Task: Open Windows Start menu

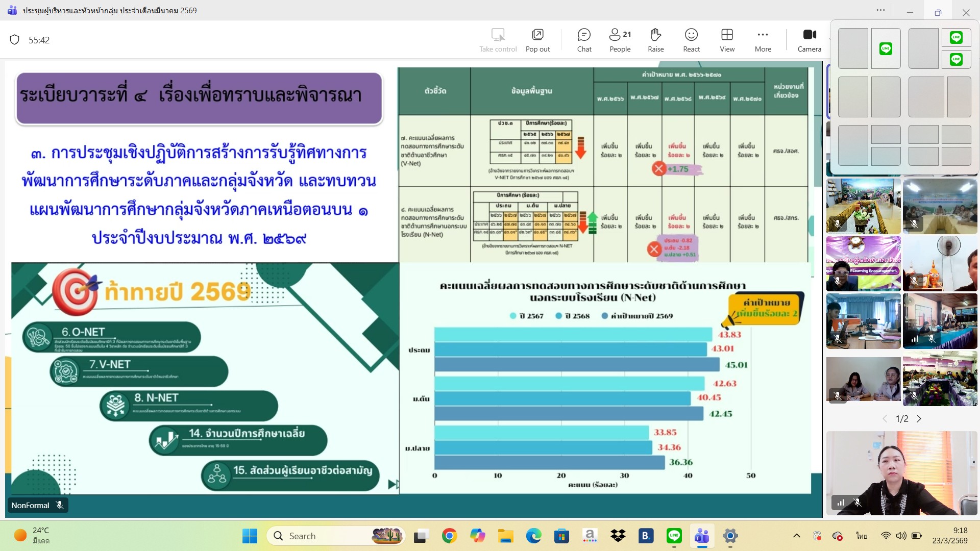Action: pyautogui.click(x=250, y=536)
